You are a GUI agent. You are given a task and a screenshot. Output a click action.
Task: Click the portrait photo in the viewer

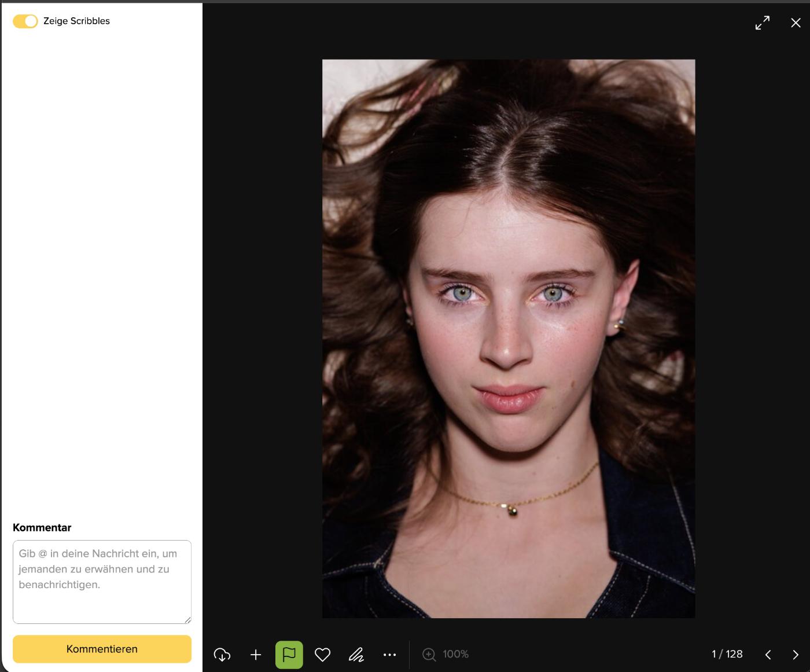click(x=509, y=339)
